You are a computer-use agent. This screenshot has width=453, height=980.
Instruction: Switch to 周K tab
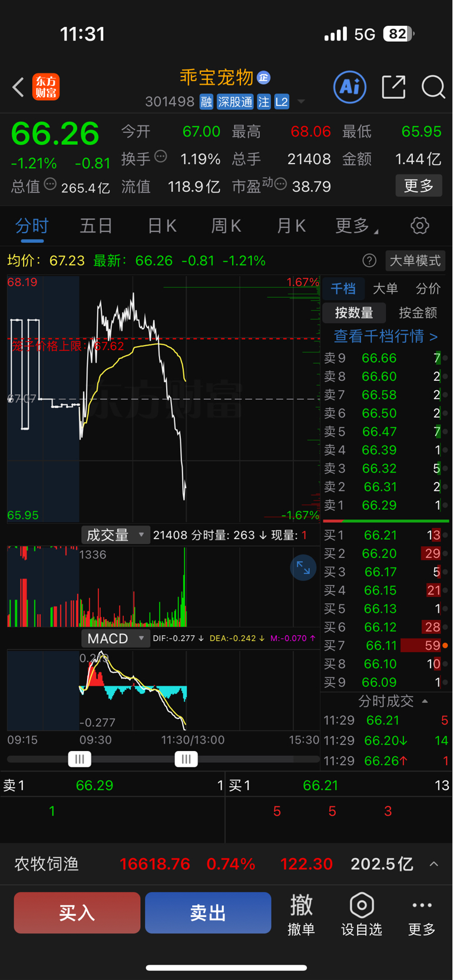(x=226, y=225)
